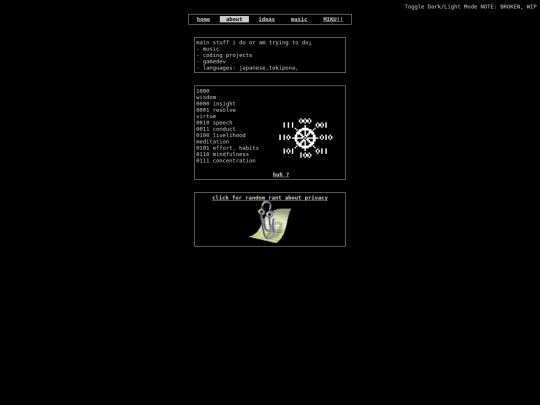Click the '0110 mindfulness' line
The width and height of the screenshot is (540, 405).
(x=222, y=154)
